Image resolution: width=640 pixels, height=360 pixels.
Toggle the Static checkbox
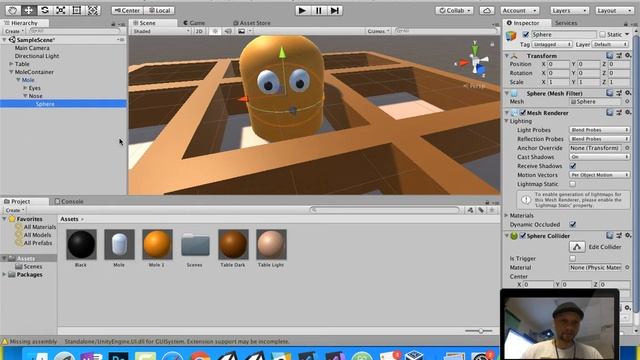point(602,35)
